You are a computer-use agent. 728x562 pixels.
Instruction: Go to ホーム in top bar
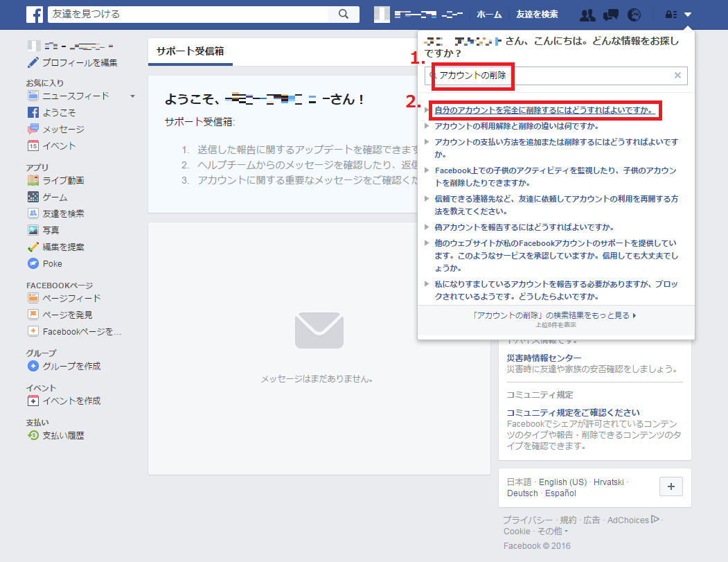point(489,15)
